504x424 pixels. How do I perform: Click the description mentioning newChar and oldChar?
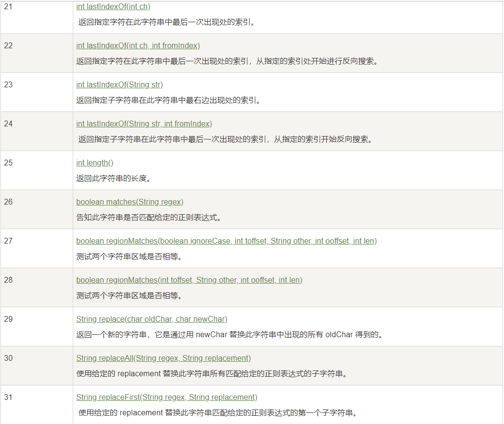tap(230, 334)
